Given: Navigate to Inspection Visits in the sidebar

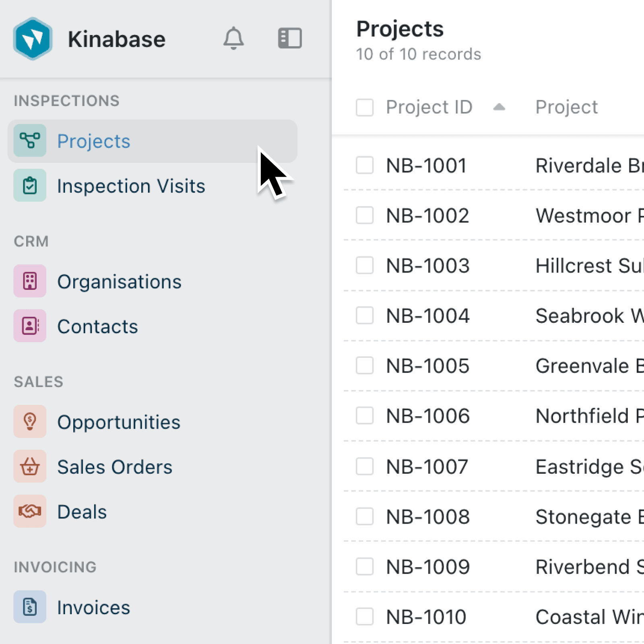Looking at the screenshot, I should 131,186.
